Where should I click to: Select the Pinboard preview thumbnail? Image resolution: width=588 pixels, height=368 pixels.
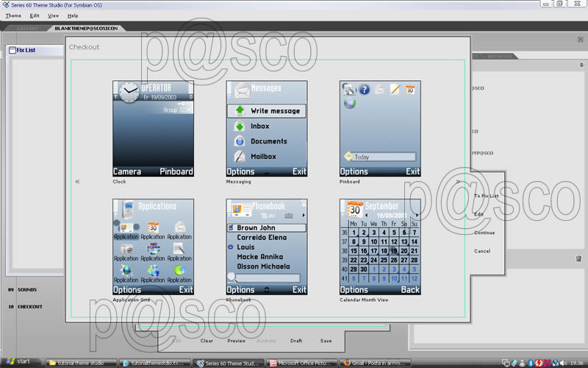click(380, 128)
